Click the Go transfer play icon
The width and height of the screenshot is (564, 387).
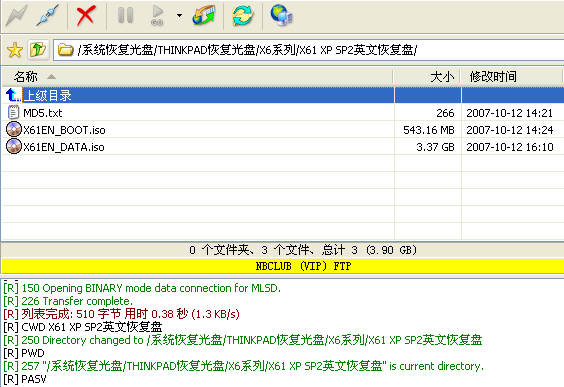pyautogui.click(x=158, y=15)
